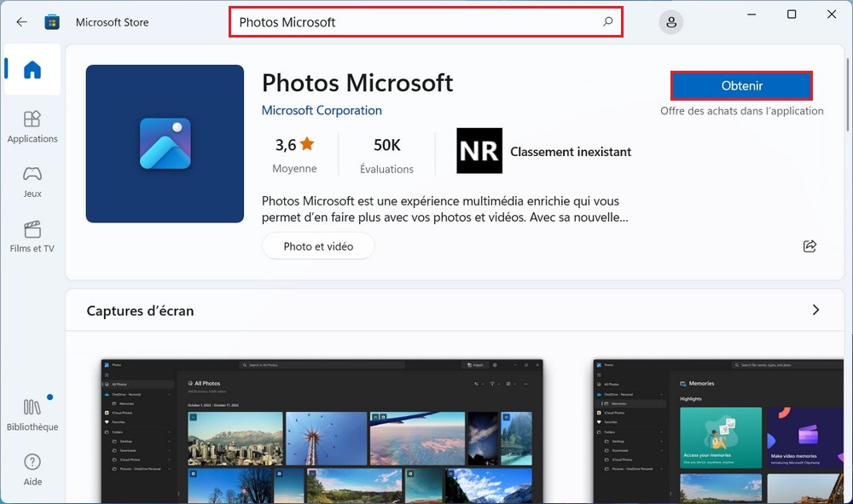Click the Microsoft Store logo icon
Image resolution: width=853 pixels, height=504 pixels.
point(52,22)
